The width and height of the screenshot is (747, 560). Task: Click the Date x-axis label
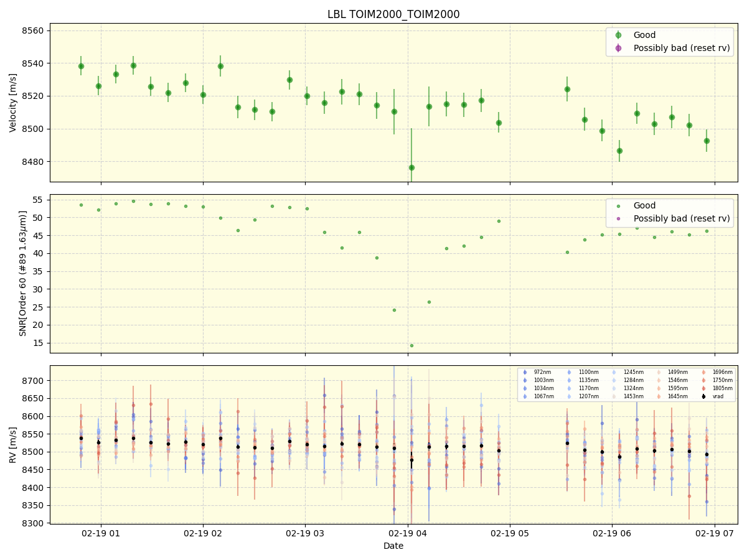[x=393, y=546]
